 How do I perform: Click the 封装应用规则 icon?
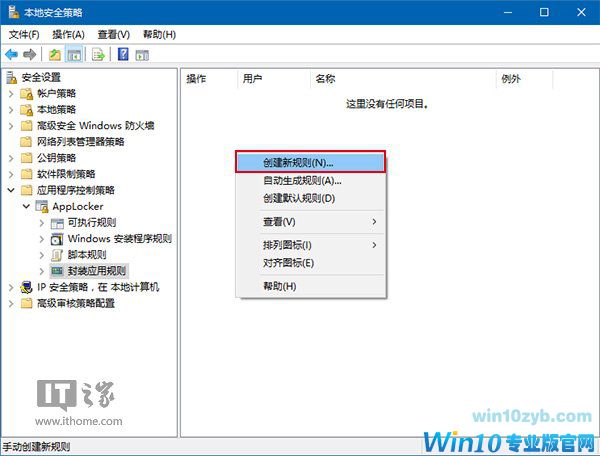tap(57, 271)
